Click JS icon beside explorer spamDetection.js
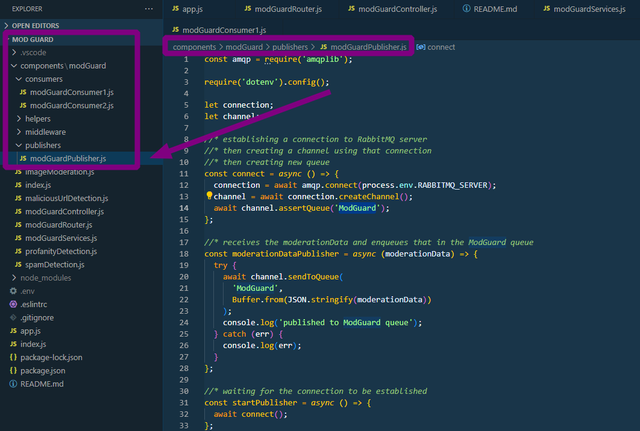640x431 pixels. pyautogui.click(x=18, y=264)
